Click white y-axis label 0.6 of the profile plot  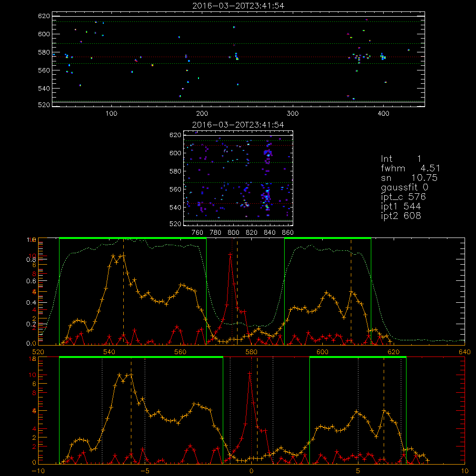coord(31,281)
